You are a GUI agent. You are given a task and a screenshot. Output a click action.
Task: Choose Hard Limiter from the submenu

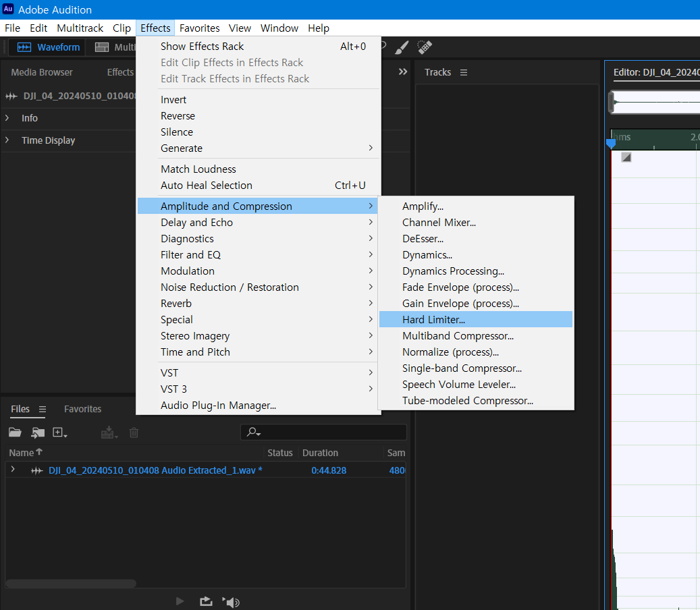point(476,319)
